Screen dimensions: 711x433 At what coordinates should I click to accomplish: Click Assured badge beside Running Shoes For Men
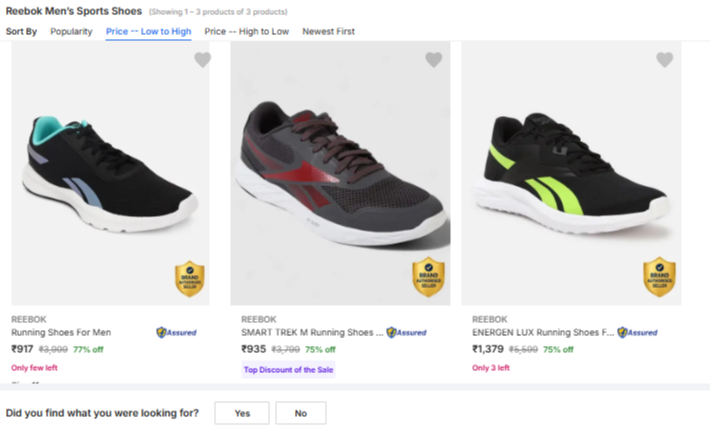coord(176,332)
